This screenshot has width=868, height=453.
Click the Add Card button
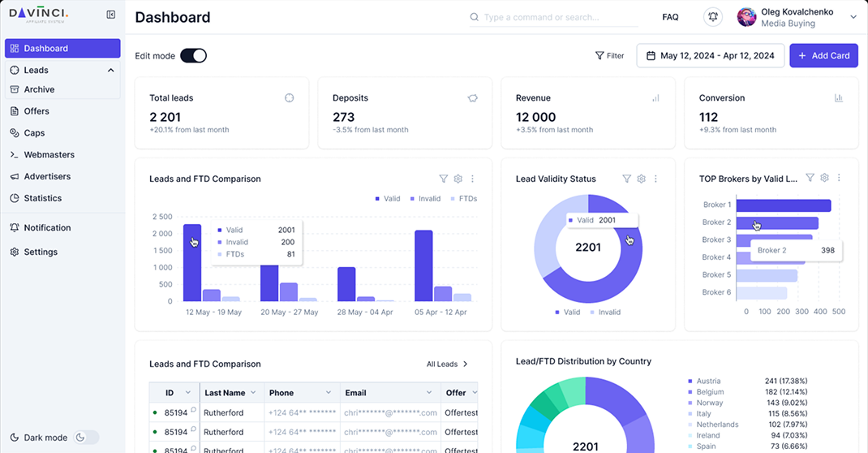tap(823, 55)
